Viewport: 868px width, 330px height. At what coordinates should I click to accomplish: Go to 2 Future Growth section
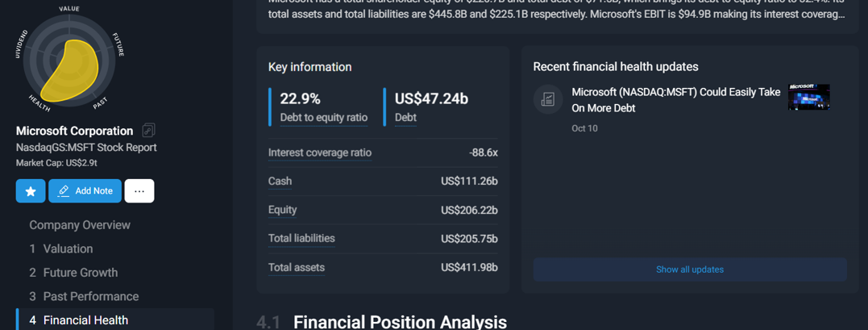pos(73,273)
